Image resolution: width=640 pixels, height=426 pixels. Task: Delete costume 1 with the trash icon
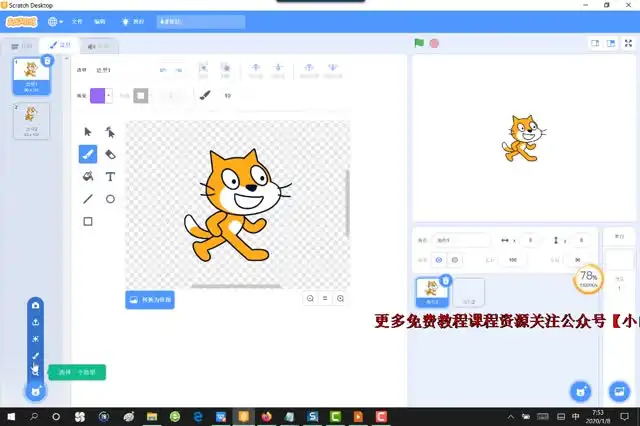coord(47,60)
